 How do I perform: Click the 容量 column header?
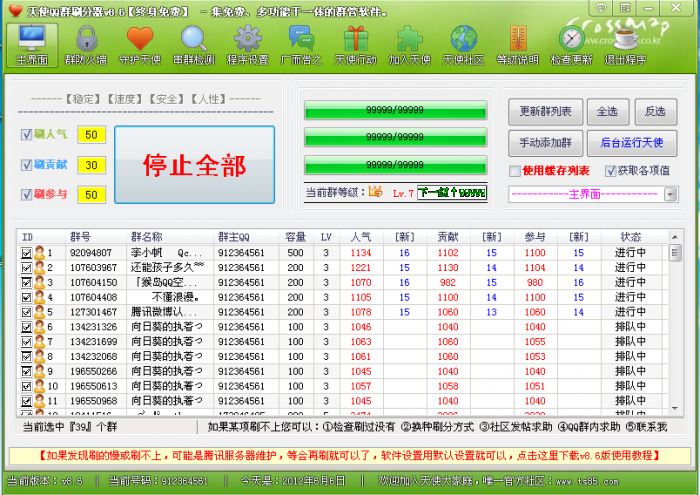(x=295, y=237)
